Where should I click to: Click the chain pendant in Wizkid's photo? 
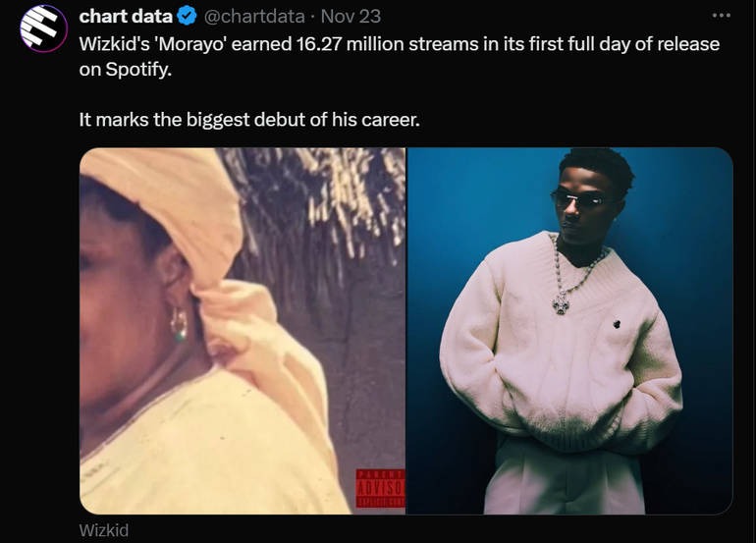pos(562,303)
